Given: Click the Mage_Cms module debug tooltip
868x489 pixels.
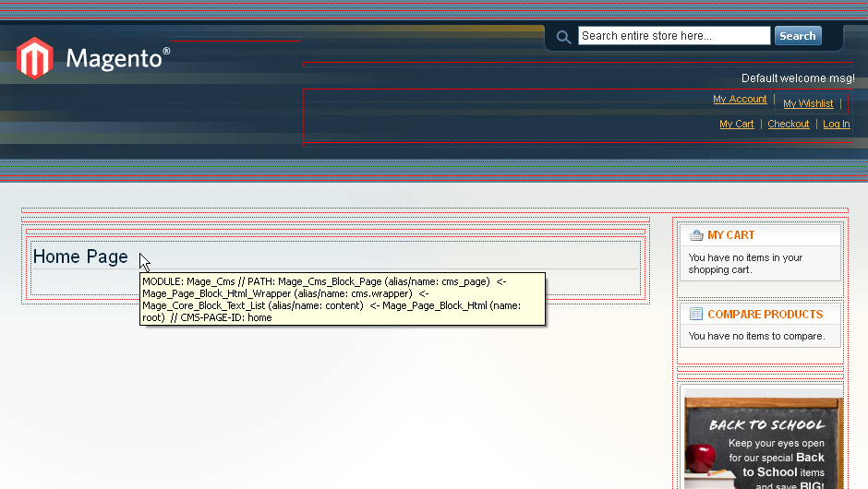Looking at the screenshot, I should tap(342, 299).
